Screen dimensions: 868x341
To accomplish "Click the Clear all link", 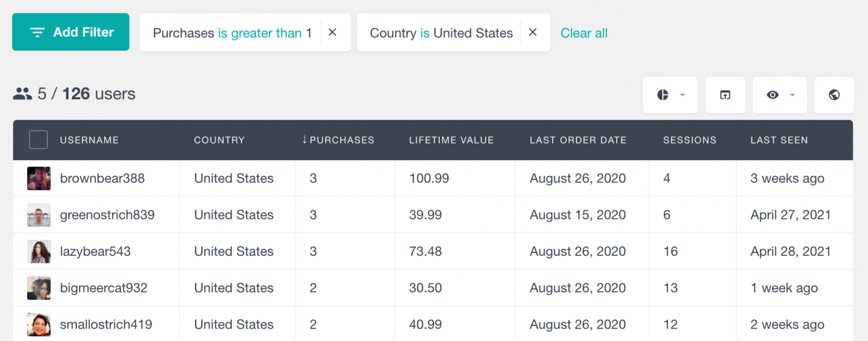I will [584, 33].
